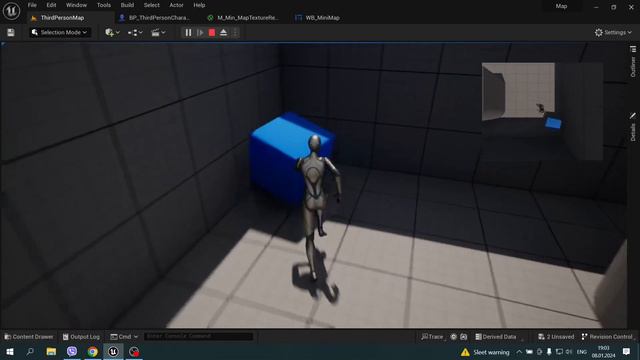Click the trace status icon

453,337
